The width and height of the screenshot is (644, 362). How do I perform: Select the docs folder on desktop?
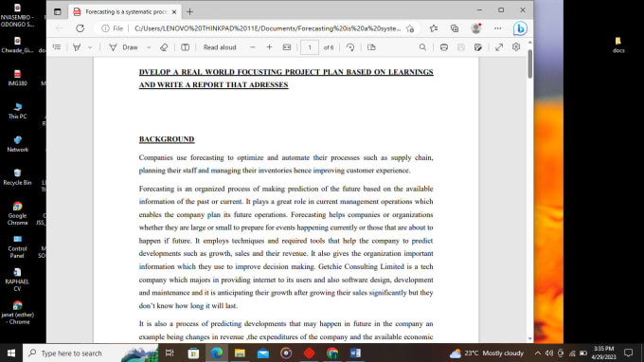618,45
